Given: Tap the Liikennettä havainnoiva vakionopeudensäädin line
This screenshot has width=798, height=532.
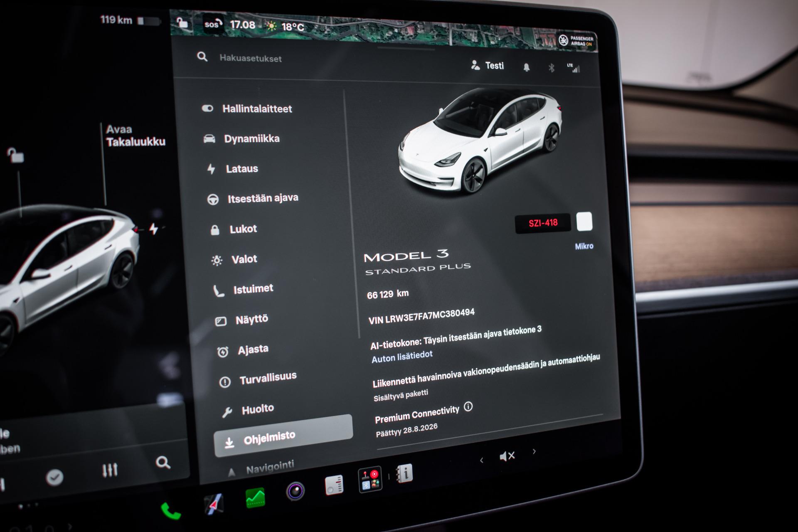Looking at the screenshot, I should tap(486, 371).
